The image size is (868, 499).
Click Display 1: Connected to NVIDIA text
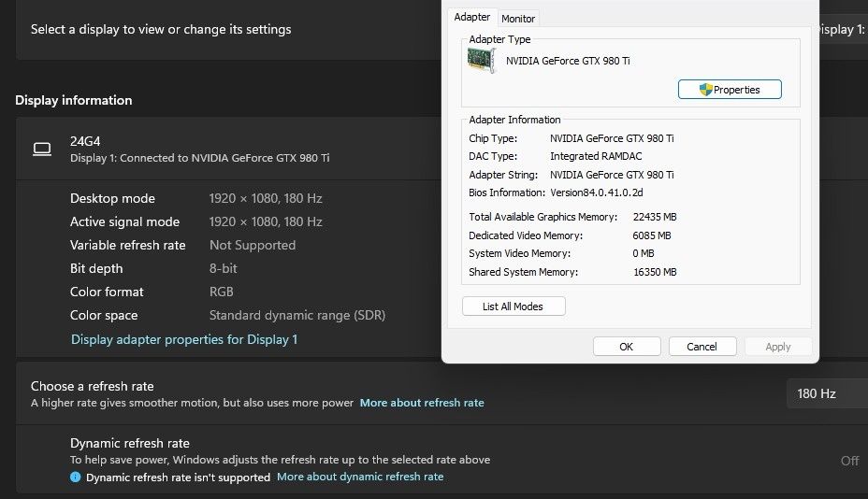coord(200,158)
